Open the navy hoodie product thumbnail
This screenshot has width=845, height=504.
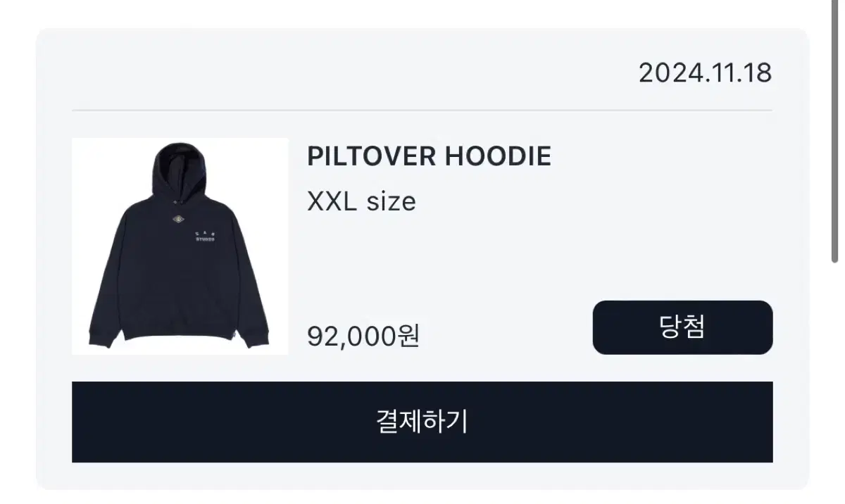(180, 246)
